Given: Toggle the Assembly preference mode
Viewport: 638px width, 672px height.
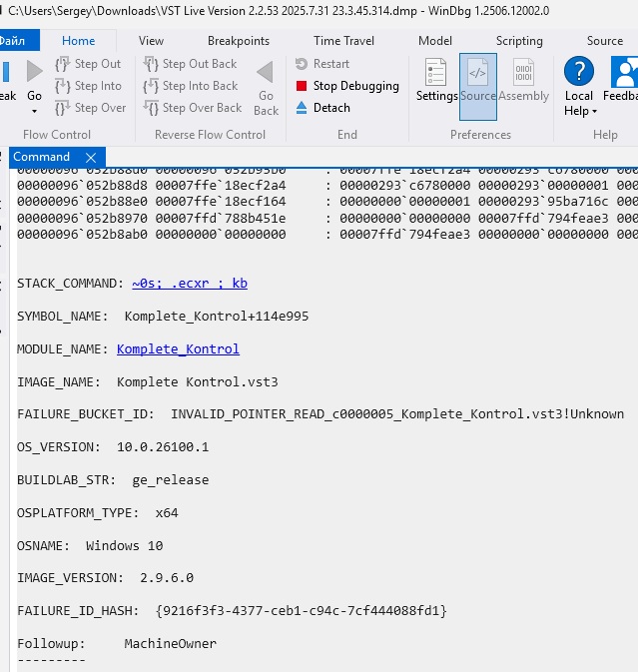Looking at the screenshot, I should point(523,81).
